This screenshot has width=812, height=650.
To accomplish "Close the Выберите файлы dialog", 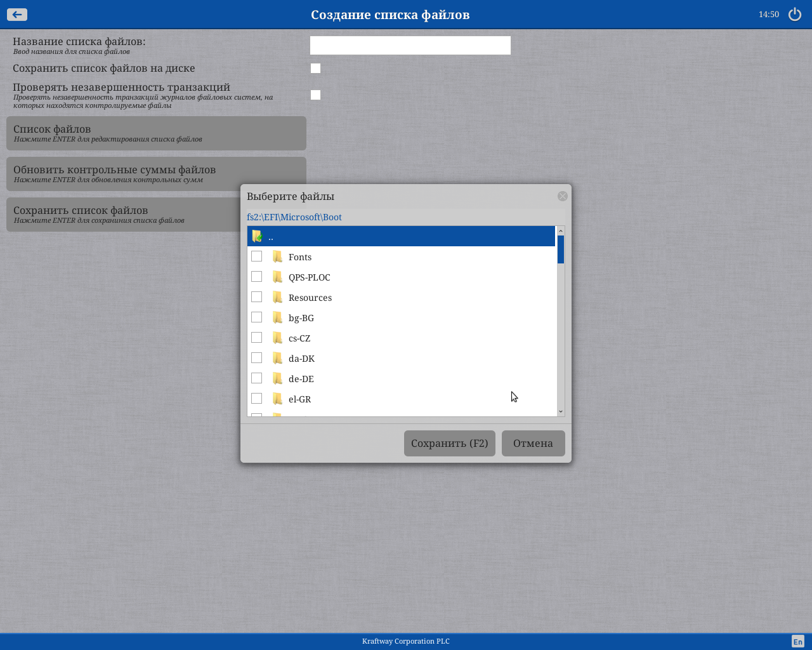I will click(562, 196).
